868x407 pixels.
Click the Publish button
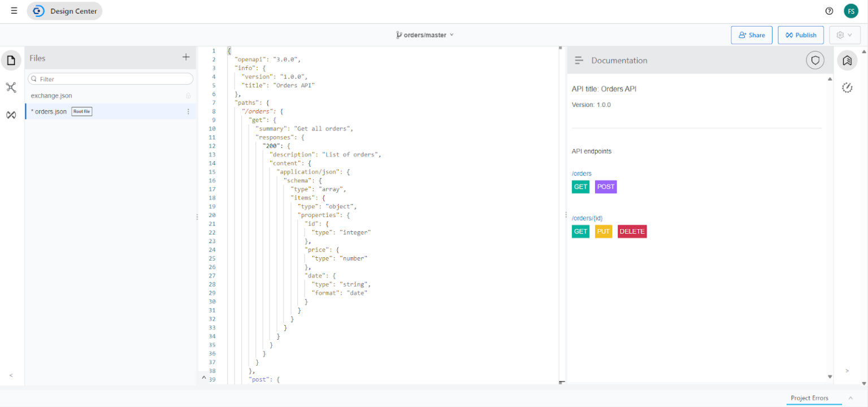(x=801, y=34)
